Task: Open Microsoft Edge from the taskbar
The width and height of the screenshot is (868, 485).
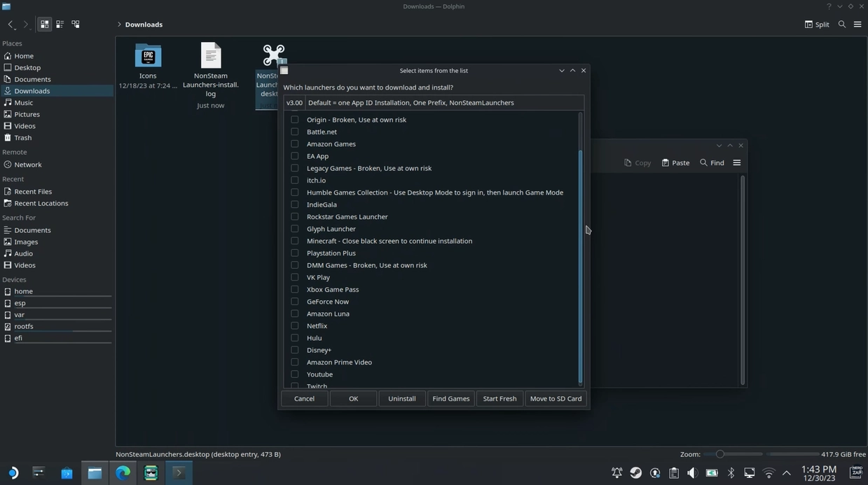Action: (x=123, y=473)
